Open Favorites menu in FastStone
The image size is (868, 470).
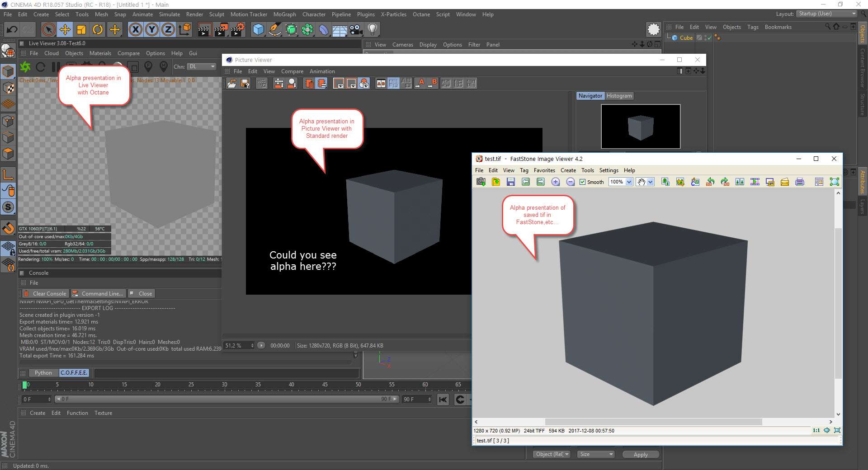[544, 170]
